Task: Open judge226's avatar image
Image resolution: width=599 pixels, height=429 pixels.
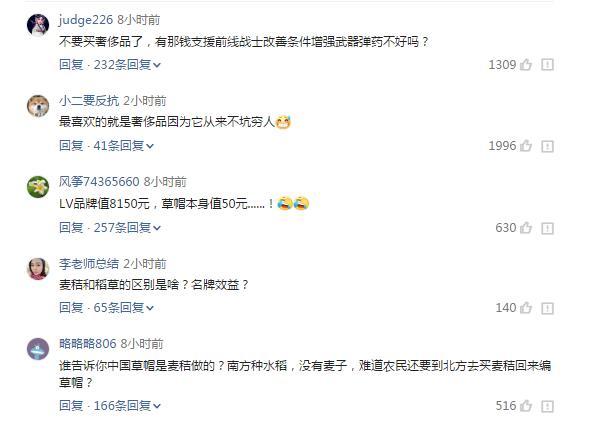Action: coord(38,25)
